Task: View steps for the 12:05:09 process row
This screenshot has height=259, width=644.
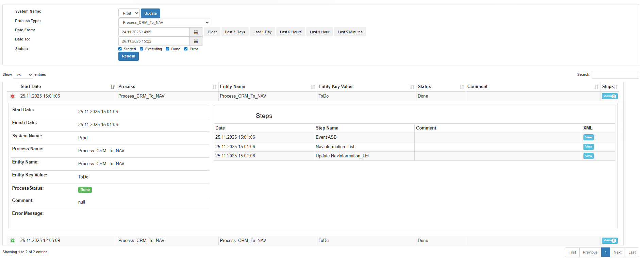Action: pos(610,241)
